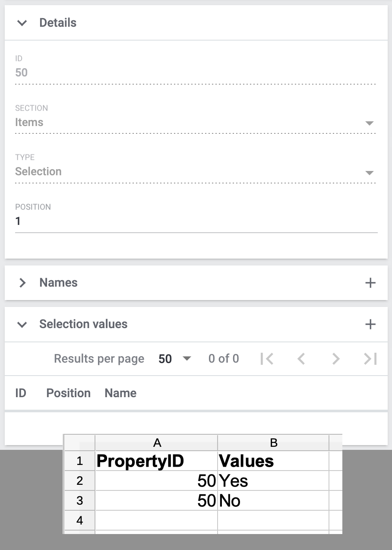This screenshot has height=550, width=392.
Task: Change results per page dropdown
Action: coord(174,359)
